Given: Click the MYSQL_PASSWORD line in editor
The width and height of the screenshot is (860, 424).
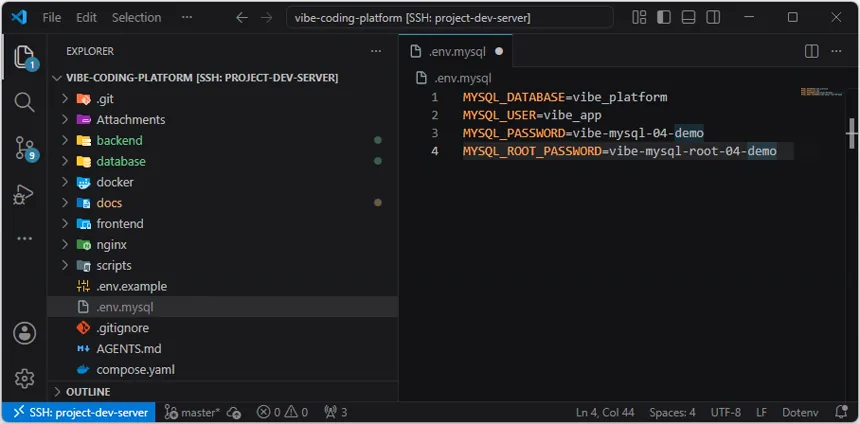Looking at the screenshot, I should pyautogui.click(x=583, y=133).
